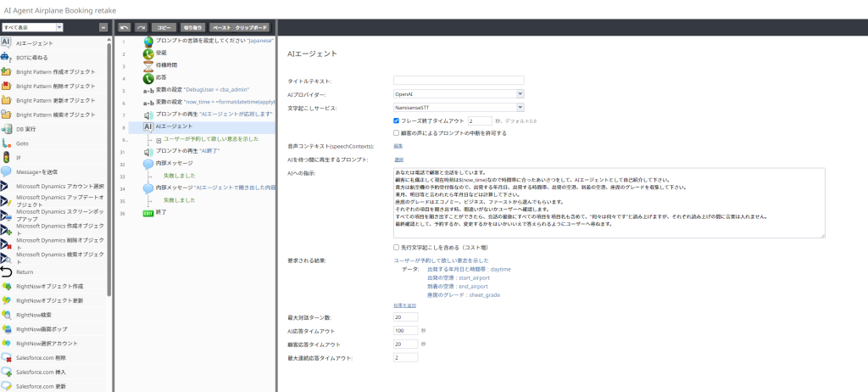Expand the ユーザーが予約して欲しい意志を示した branch
The height and width of the screenshot is (392, 868).
click(159, 139)
